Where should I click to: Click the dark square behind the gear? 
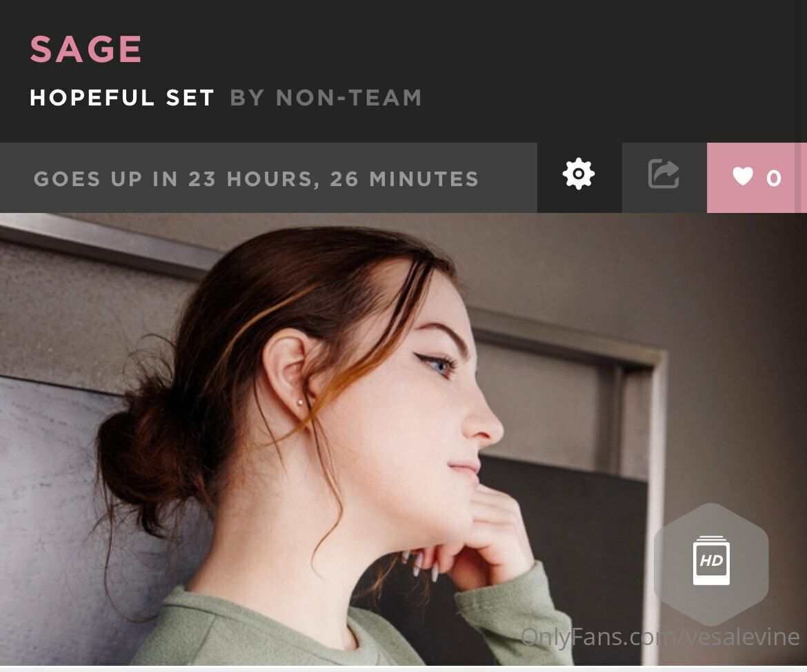point(579,178)
